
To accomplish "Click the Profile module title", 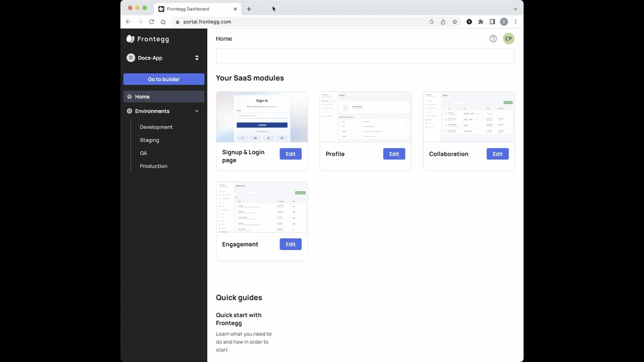I will coord(335,154).
